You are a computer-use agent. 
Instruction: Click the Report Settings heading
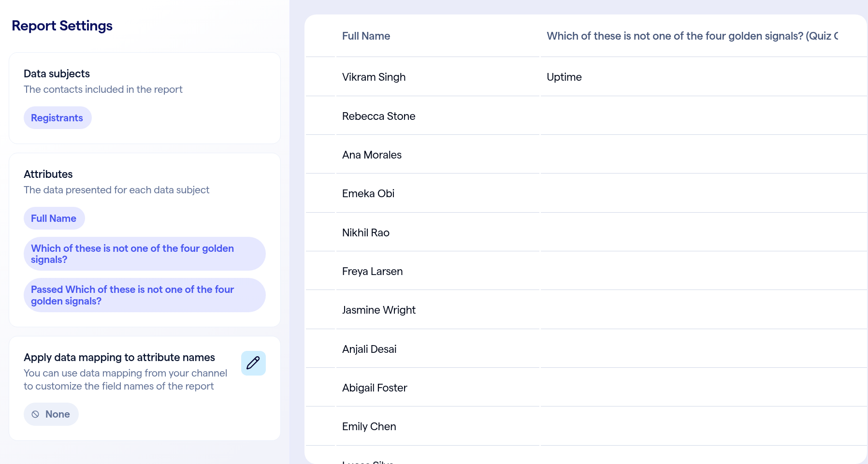62,26
